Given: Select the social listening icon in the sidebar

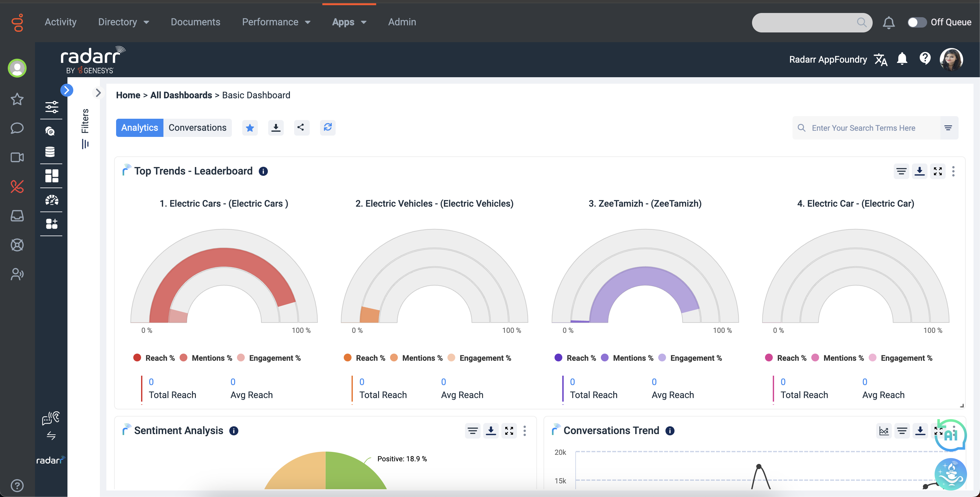Looking at the screenshot, I should [51, 131].
